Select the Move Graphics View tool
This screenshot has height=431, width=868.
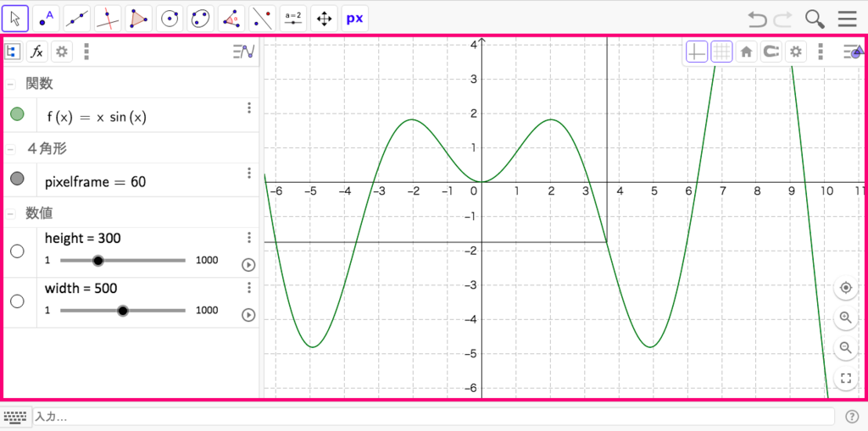pyautogui.click(x=324, y=19)
